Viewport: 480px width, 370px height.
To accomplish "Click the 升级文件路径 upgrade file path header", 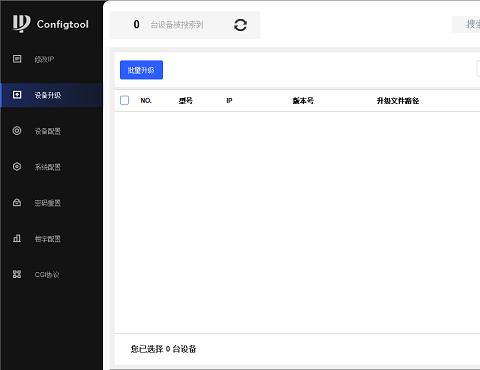I will click(398, 101).
